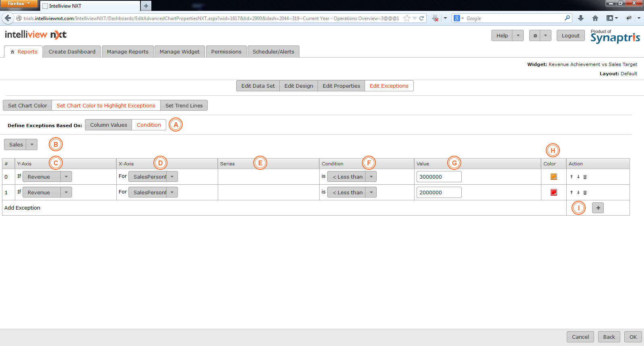Move exception row 0 down

578,177
